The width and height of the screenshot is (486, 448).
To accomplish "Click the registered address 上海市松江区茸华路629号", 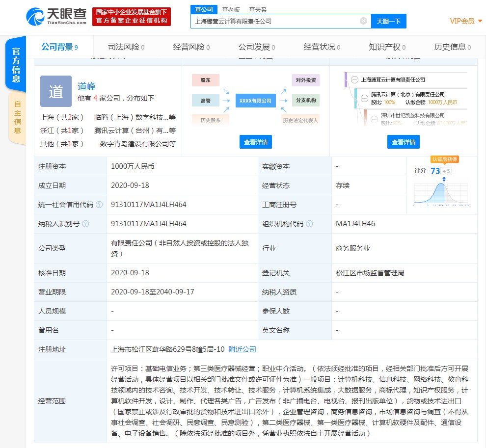I will tap(168, 349).
